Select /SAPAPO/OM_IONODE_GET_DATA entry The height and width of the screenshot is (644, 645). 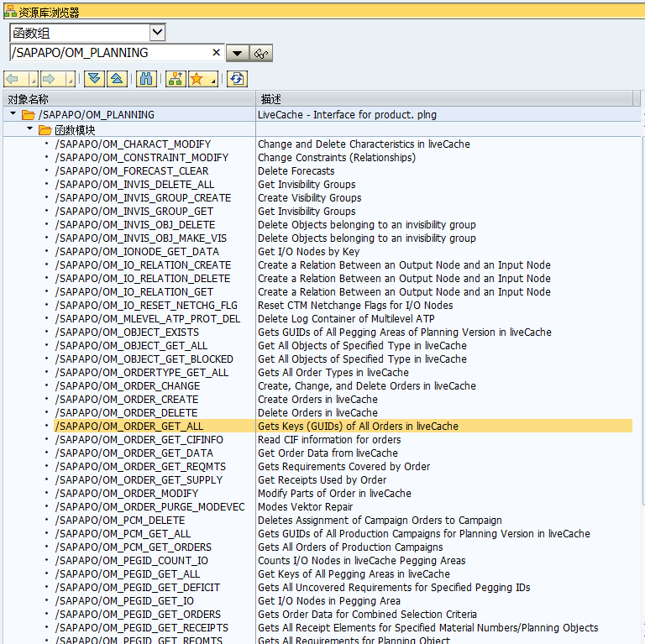pyautogui.click(x=137, y=252)
